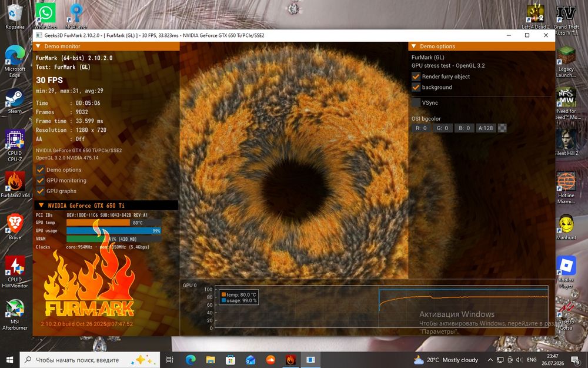The height and width of the screenshot is (368, 588).
Task: Click the OSI bgcolor R: 0 field
Action: click(421, 128)
